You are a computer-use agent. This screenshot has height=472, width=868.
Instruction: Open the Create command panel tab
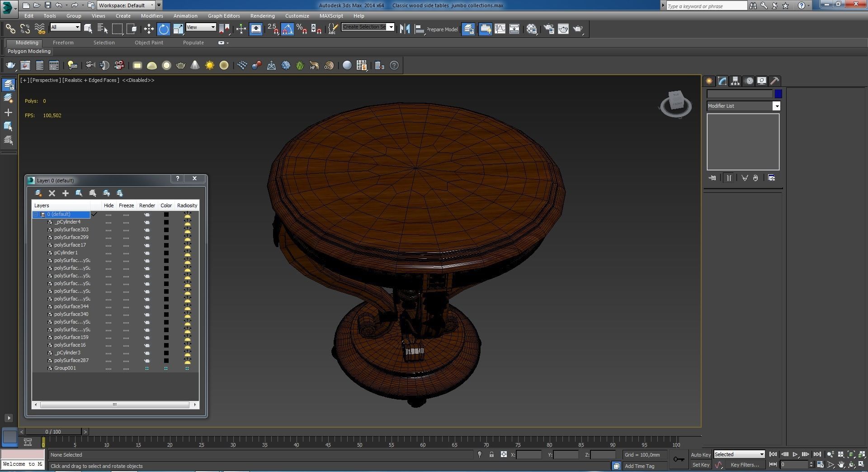click(x=709, y=81)
